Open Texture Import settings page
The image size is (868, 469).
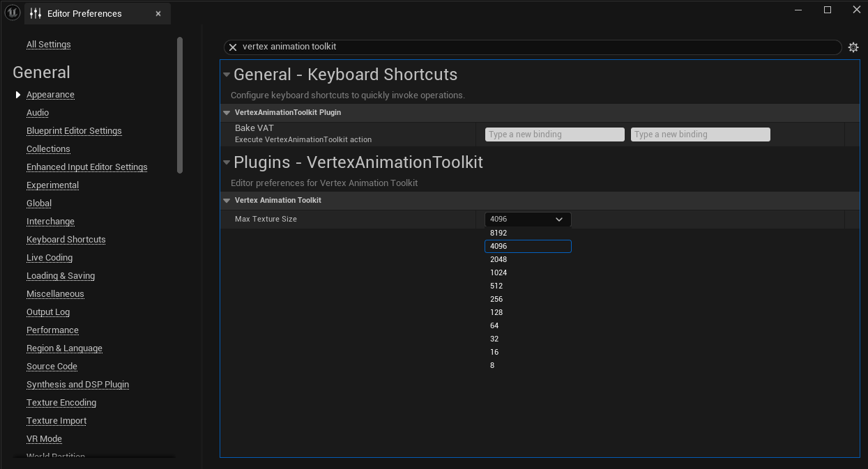click(x=56, y=421)
